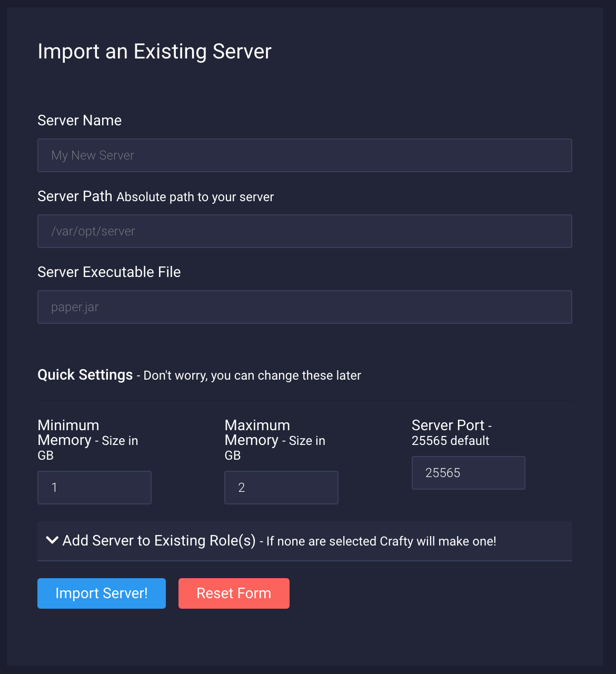Click the Server Name label text

coord(80,121)
